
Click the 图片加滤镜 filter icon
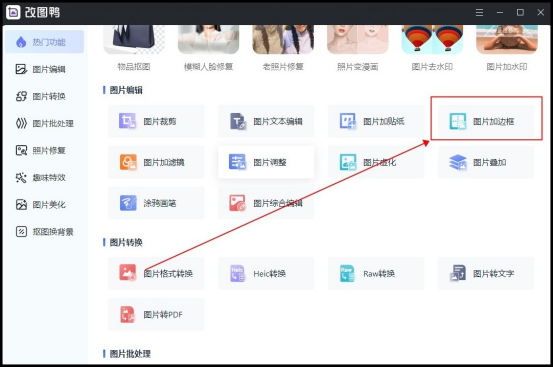pos(127,162)
